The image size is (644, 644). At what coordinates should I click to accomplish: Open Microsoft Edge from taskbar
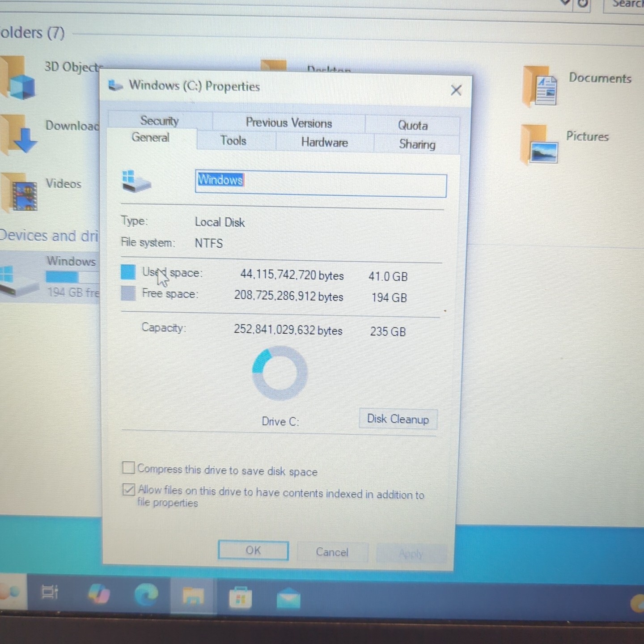point(146,594)
